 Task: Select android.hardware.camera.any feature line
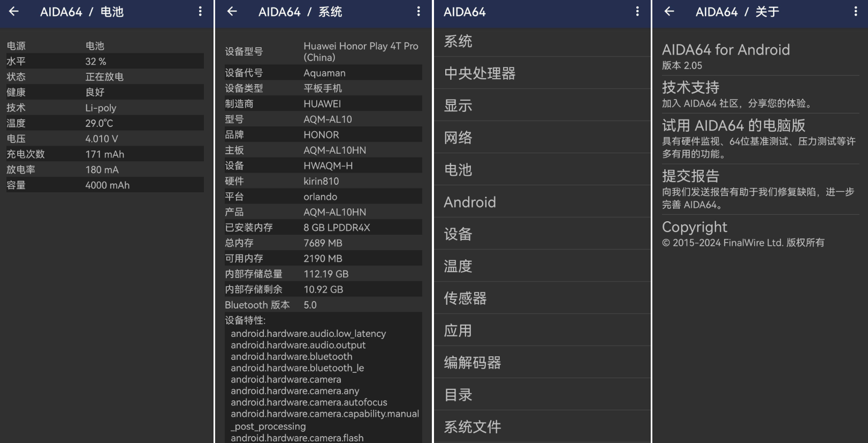[x=295, y=391]
